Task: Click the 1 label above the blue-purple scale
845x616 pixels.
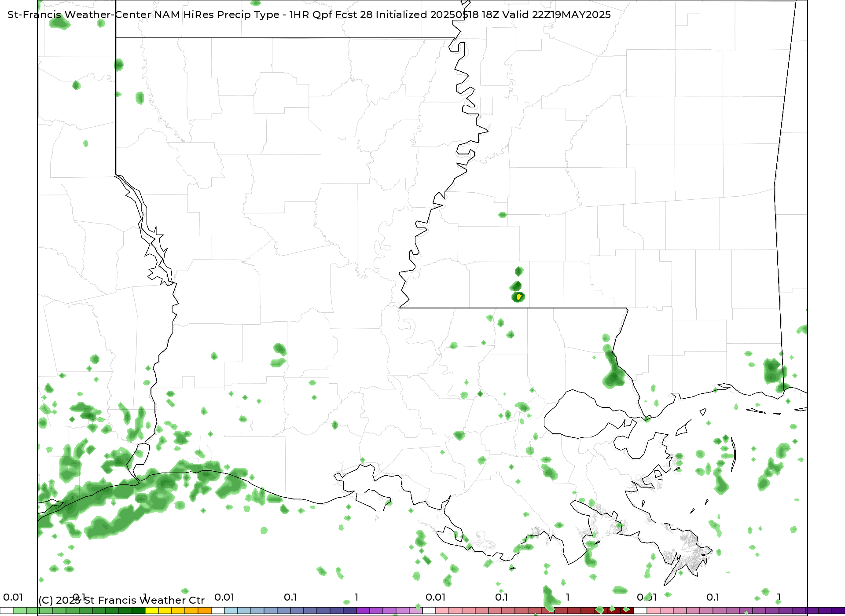Action: point(356,597)
